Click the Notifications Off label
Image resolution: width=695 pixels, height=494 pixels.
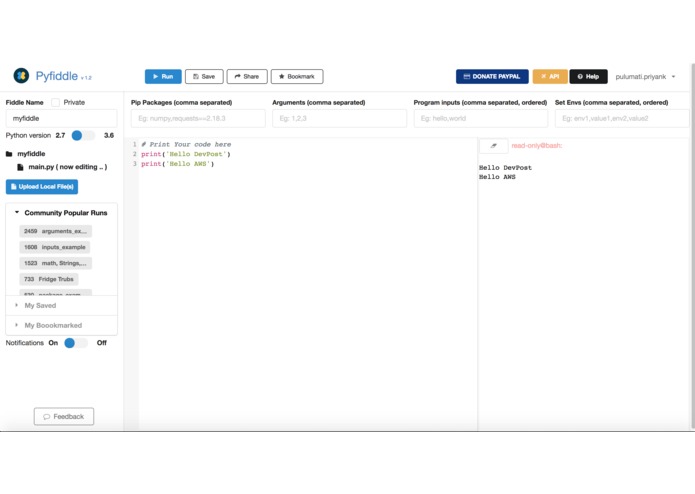click(102, 343)
